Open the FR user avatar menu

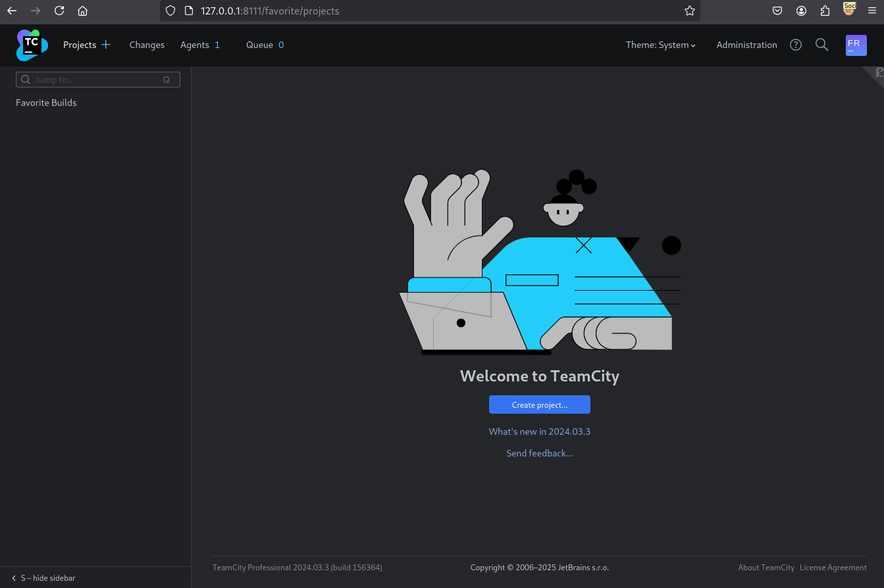[856, 45]
